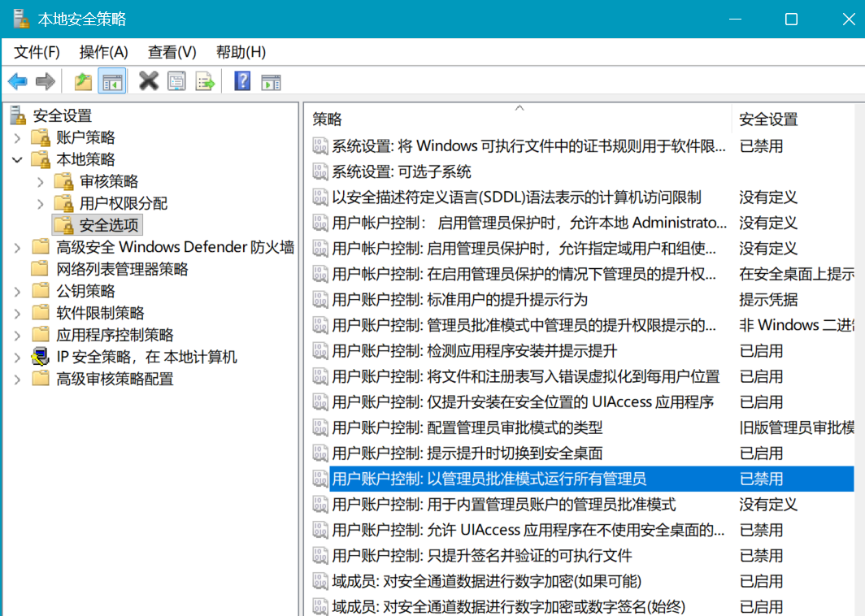
Task: Click 在安全桌面上提示 setting value
Action: point(797,274)
